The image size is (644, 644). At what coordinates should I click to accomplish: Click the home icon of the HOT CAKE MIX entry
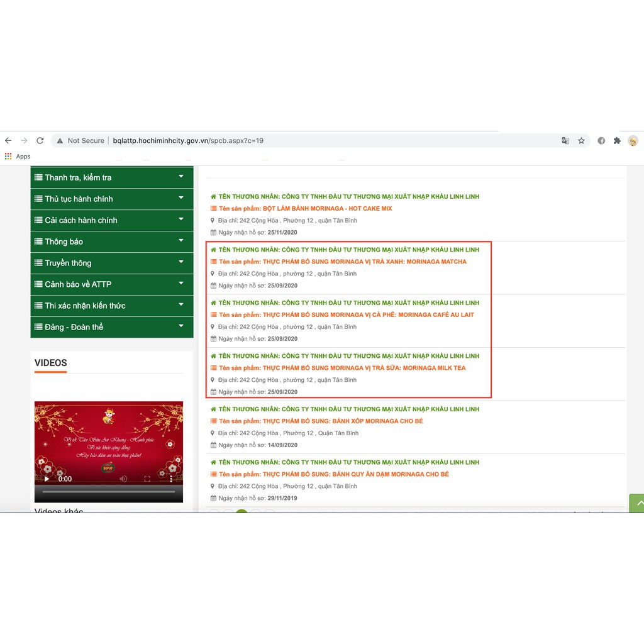pos(213,196)
